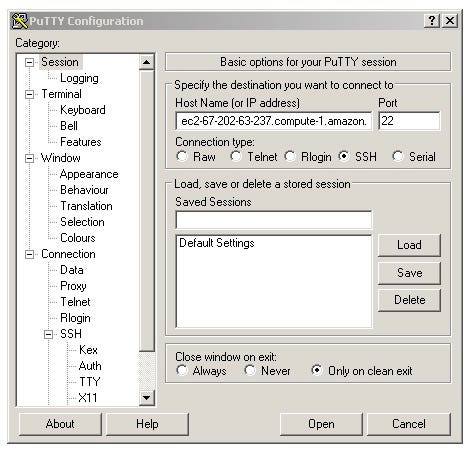This screenshot has width=473, height=453.
Task: Click the Help button at the bottom
Action: (x=147, y=424)
